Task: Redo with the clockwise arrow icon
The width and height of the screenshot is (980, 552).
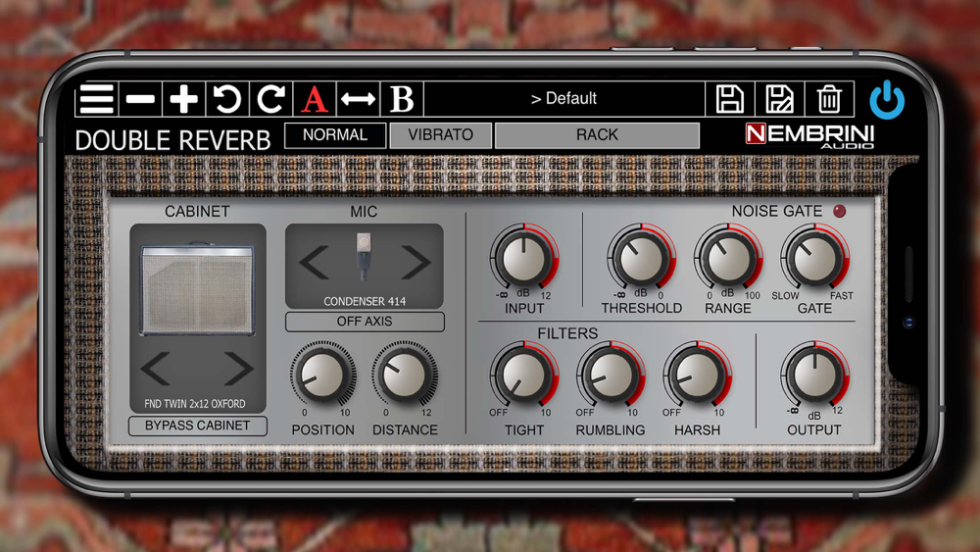Action: coord(271,99)
